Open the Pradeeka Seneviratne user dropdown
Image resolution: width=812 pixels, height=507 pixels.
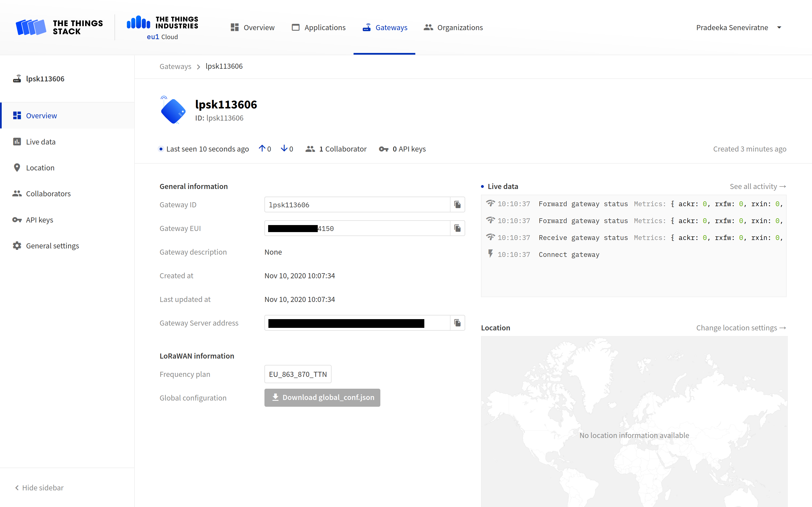coord(738,28)
